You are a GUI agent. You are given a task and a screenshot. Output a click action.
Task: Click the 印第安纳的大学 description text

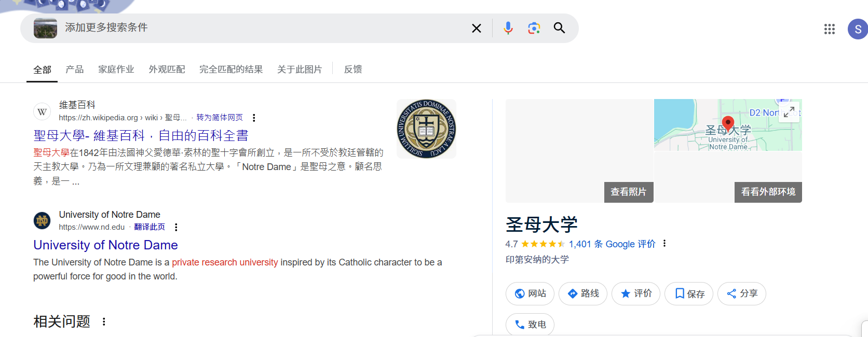click(537, 260)
